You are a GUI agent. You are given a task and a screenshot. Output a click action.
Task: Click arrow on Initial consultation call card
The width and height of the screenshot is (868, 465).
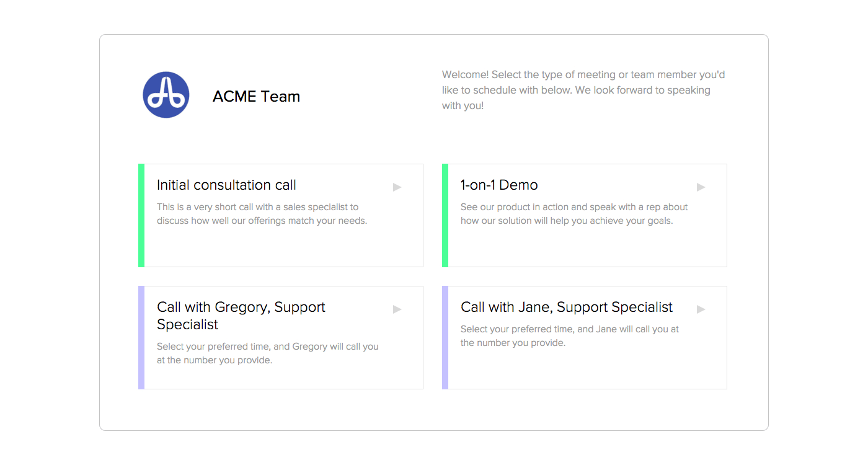[x=397, y=187]
